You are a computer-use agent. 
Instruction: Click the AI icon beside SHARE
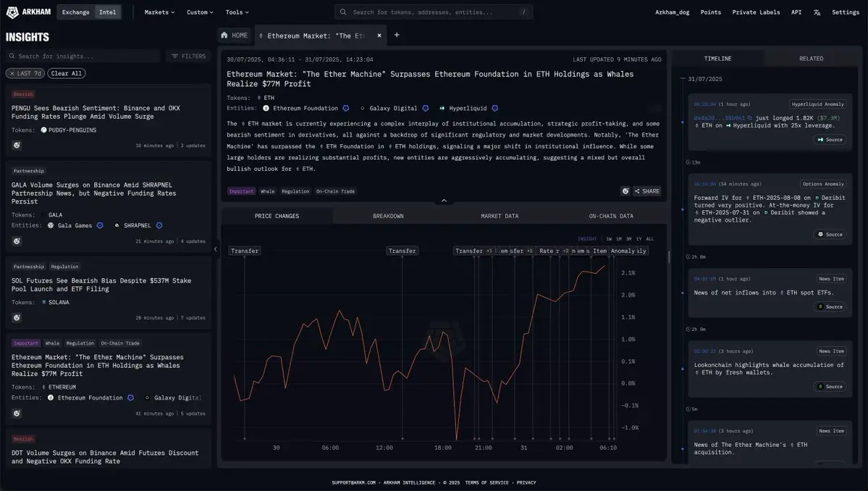point(625,191)
